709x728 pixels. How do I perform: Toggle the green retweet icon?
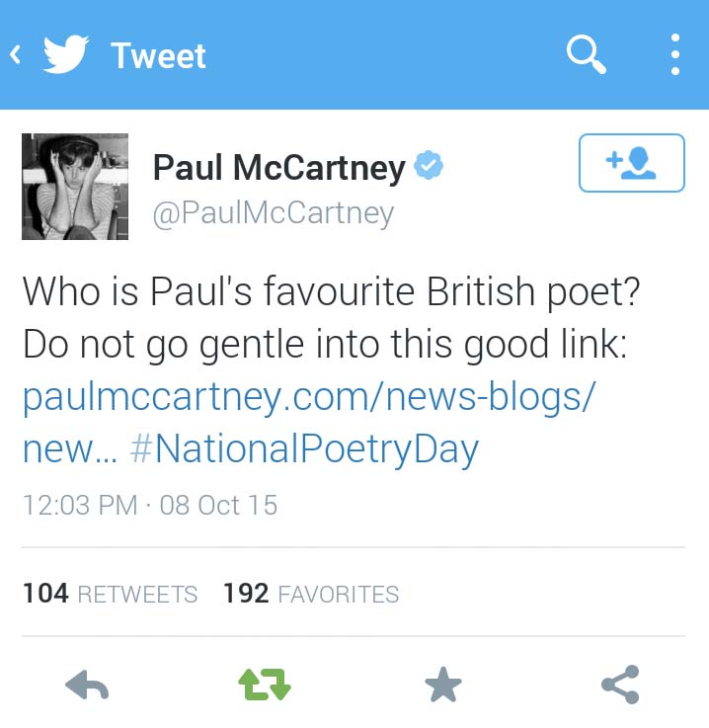click(265, 685)
